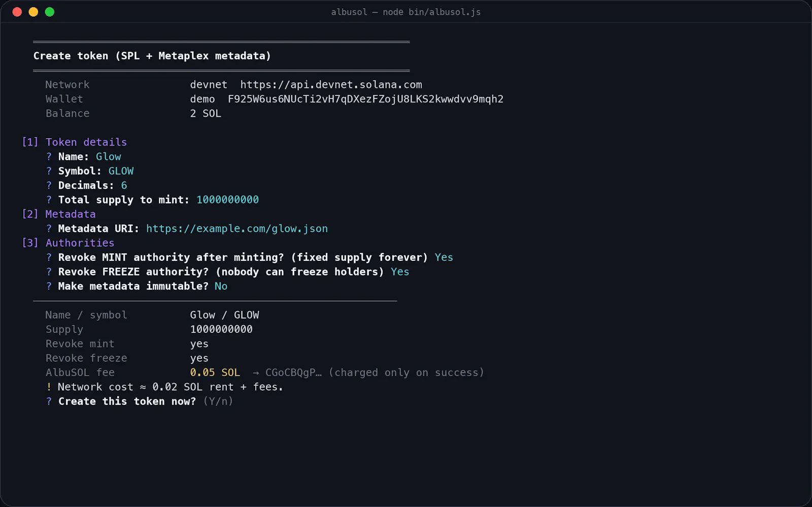Select the '0.05 SOL' AlbuSOL fee amount

point(215,373)
